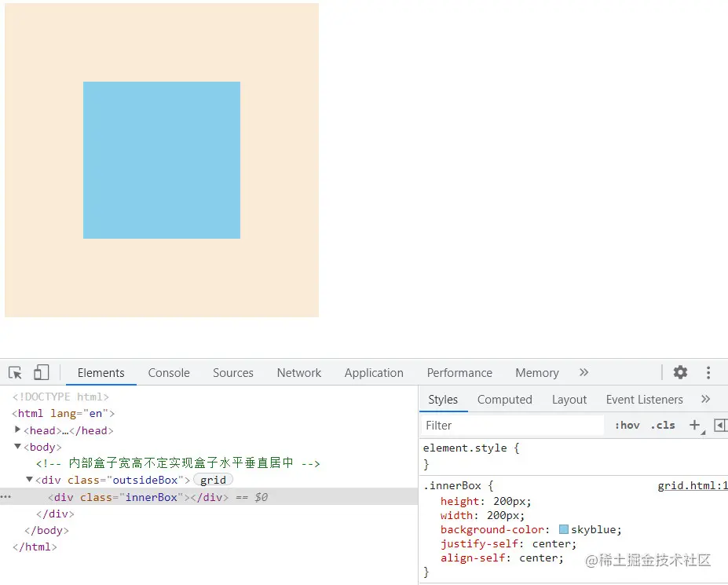
Task: Open the Event Listeners sidebar tab
Action: pyautogui.click(x=645, y=399)
